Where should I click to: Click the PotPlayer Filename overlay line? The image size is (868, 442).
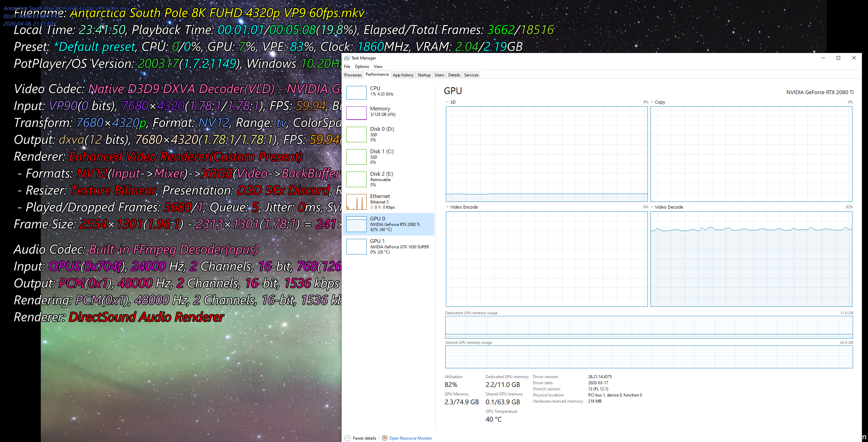click(189, 13)
